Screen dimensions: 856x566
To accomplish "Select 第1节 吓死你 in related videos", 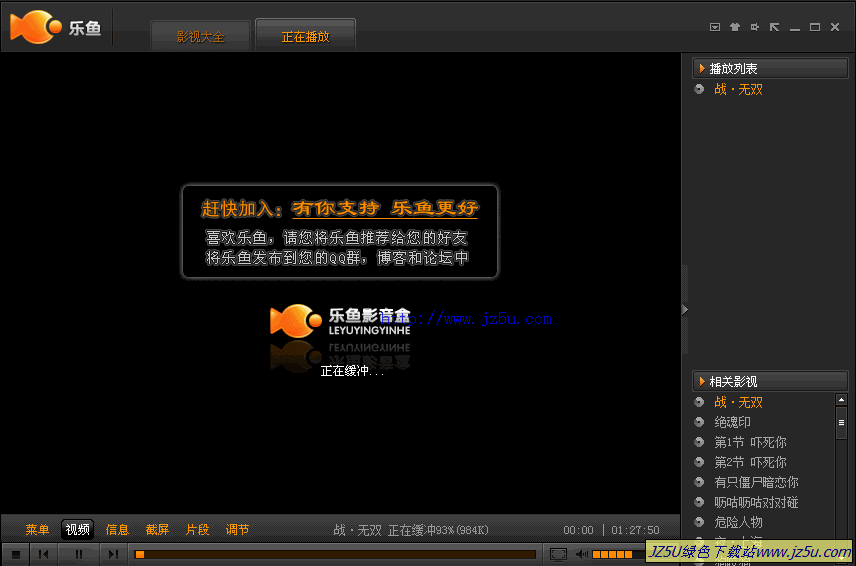I will [750, 442].
